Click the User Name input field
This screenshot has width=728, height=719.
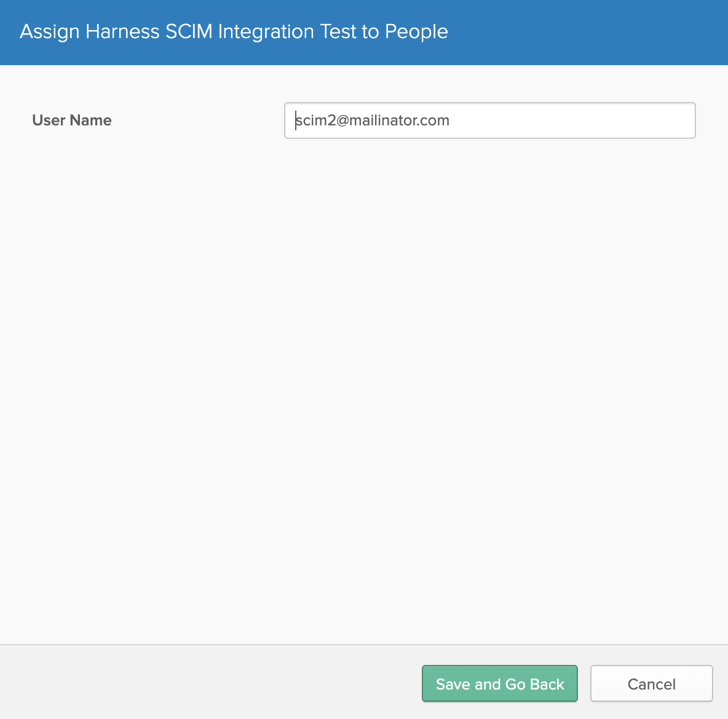[x=490, y=120]
